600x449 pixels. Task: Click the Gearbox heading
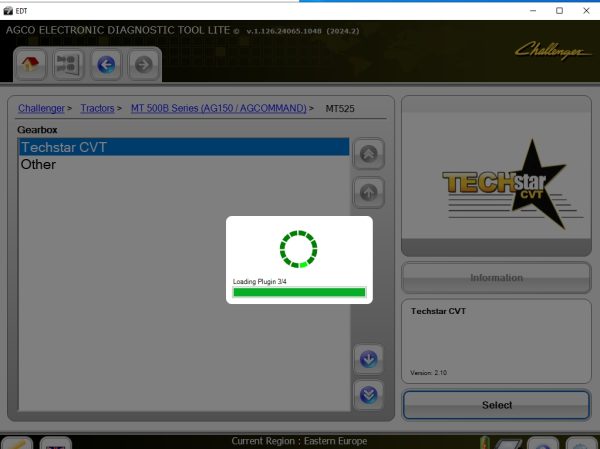tap(37, 130)
